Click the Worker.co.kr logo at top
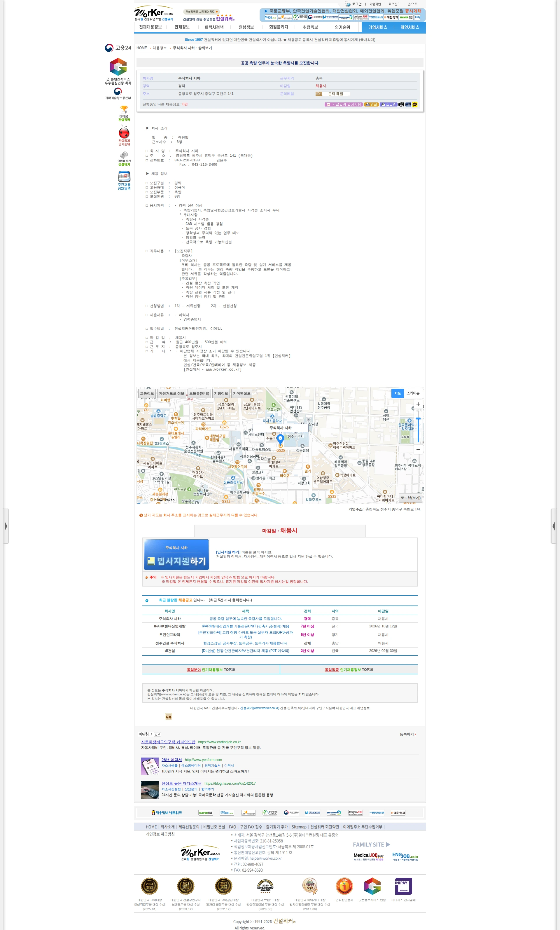560x930 pixels. click(x=154, y=13)
